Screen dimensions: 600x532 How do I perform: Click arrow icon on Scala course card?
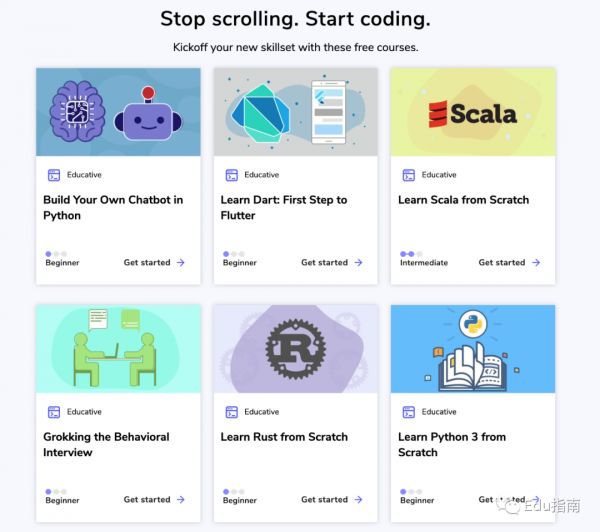(x=536, y=263)
